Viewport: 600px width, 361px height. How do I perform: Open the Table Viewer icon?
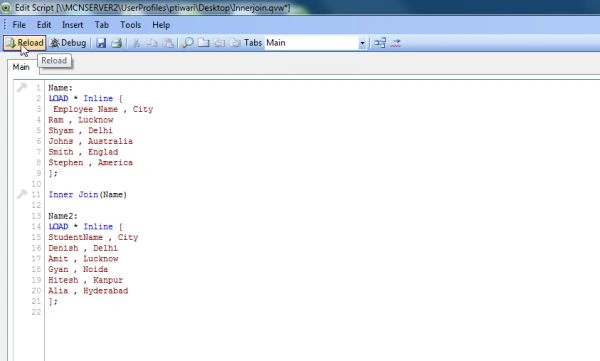click(x=380, y=43)
